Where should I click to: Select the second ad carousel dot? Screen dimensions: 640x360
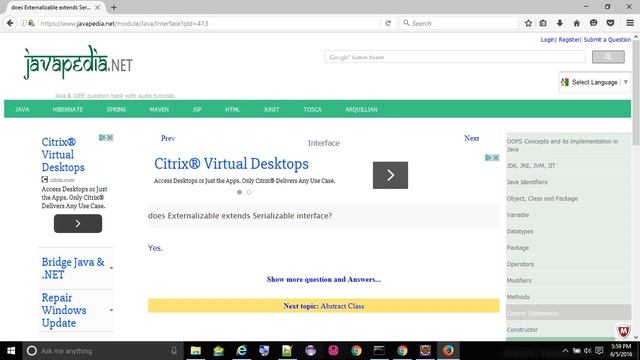249,192
